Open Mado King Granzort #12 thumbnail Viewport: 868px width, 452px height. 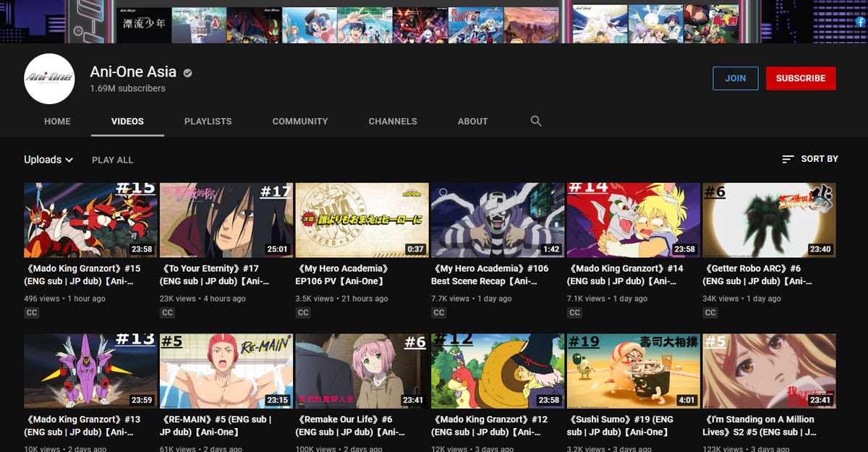tap(498, 371)
